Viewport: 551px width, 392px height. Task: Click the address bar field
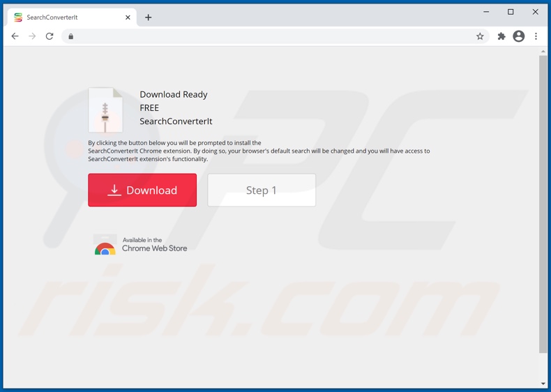tap(274, 36)
